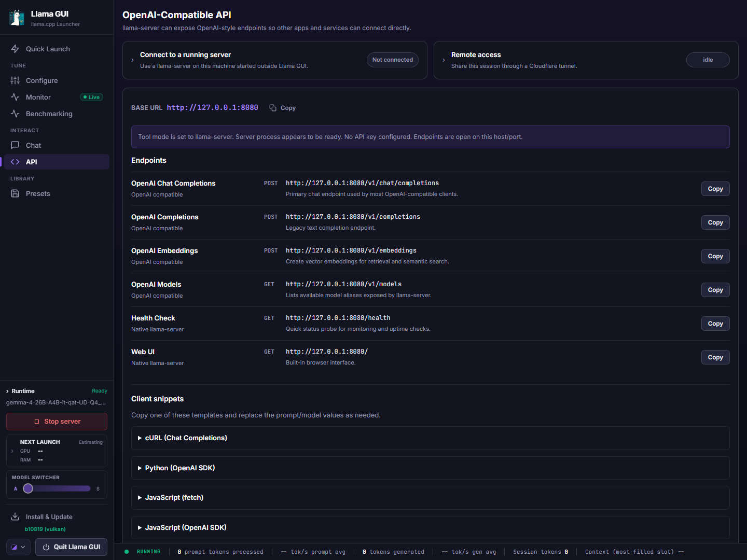Click the Benchmarking activity icon
Viewport: 747px width, 560px height.
[15, 114]
